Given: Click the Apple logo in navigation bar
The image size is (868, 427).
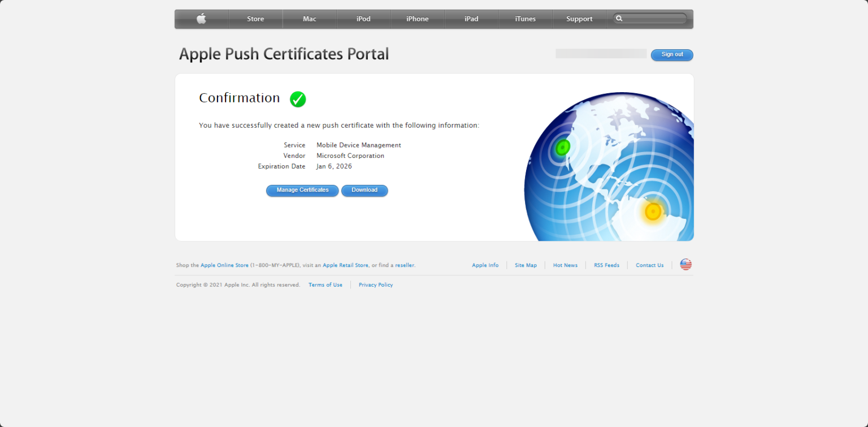Looking at the screenshot, I should (201, 19).
